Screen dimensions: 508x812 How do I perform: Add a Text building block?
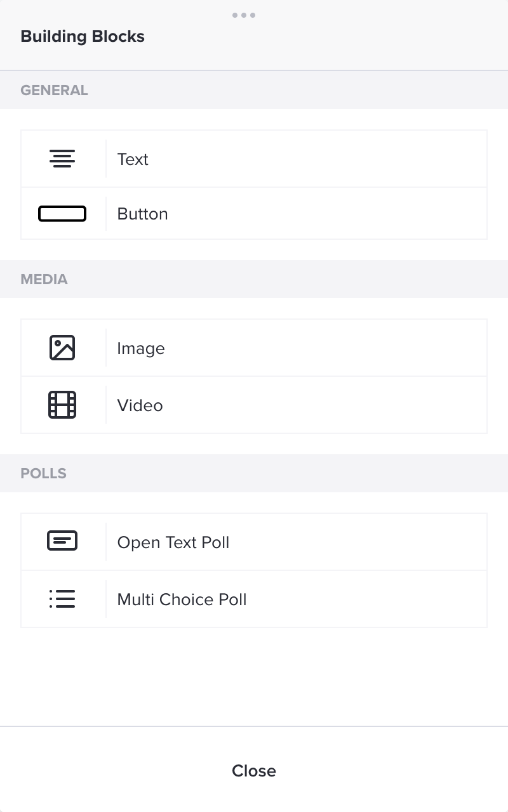[x=254, y=159]
